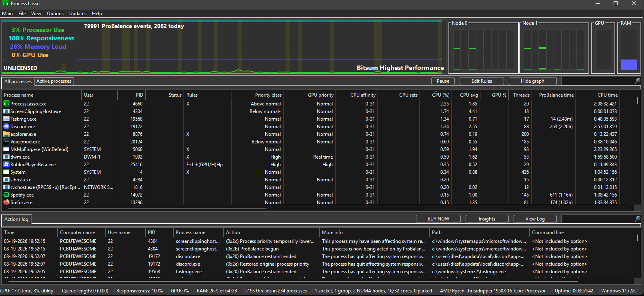Image resolution: width=644 pixels, height=296 pixels.
Task: Sort the Actions log by Time column
Action: (30, 232)
